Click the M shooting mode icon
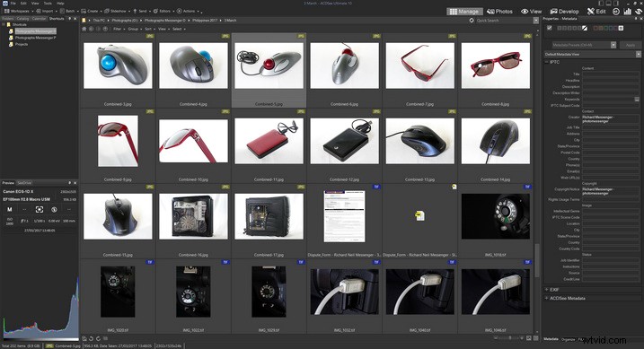 [10, 210]
